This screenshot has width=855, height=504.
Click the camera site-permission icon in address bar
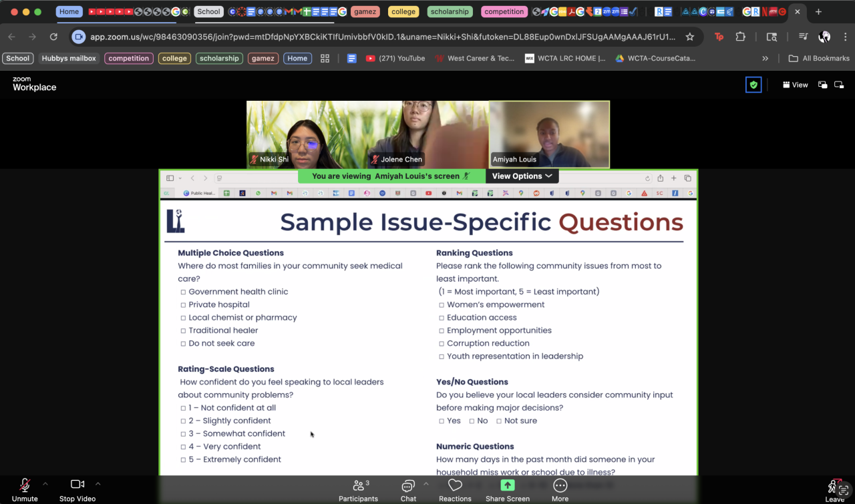click(79, 37)
